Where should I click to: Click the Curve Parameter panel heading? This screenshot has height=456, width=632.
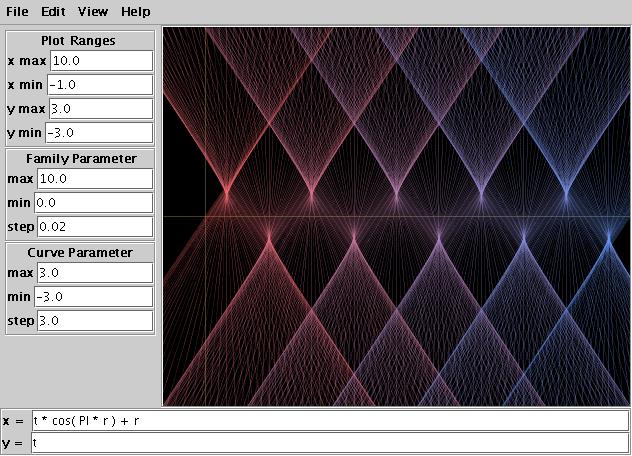80,253
